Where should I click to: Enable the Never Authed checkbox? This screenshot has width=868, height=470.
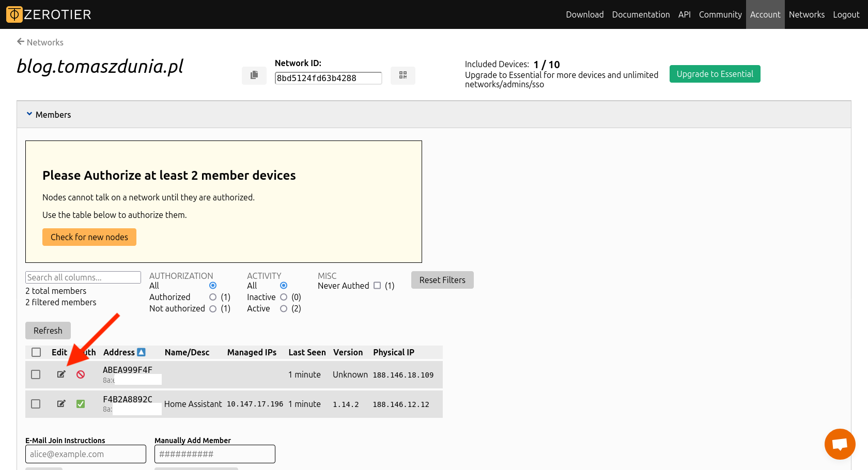[377, 286]
